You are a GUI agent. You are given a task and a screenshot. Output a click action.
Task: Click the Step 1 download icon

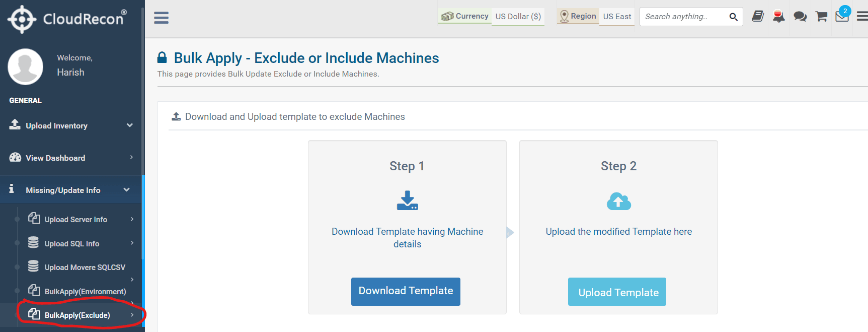tap(407, 200)
